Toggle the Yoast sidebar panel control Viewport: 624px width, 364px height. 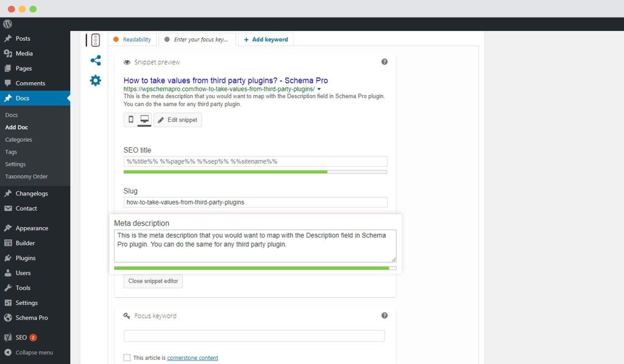(x=94, y=40)
